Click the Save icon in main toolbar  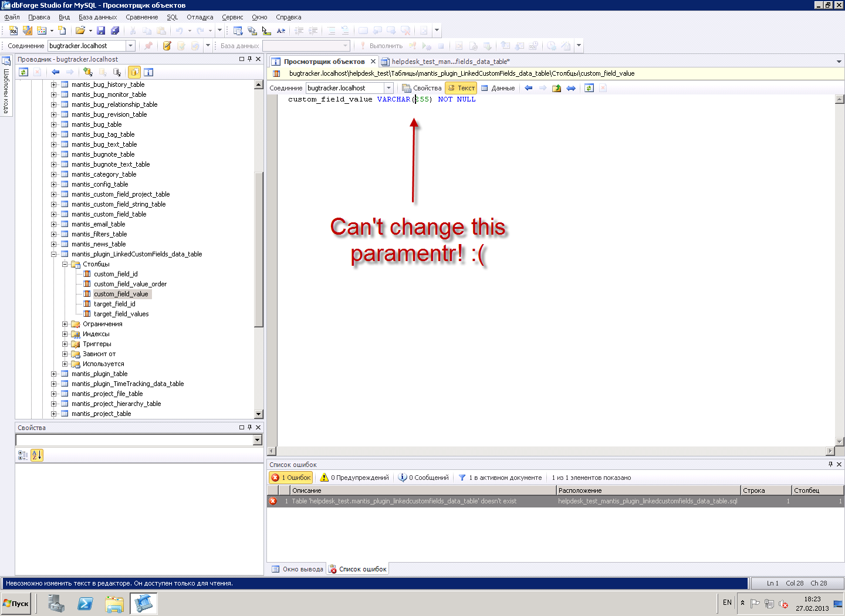101,31
